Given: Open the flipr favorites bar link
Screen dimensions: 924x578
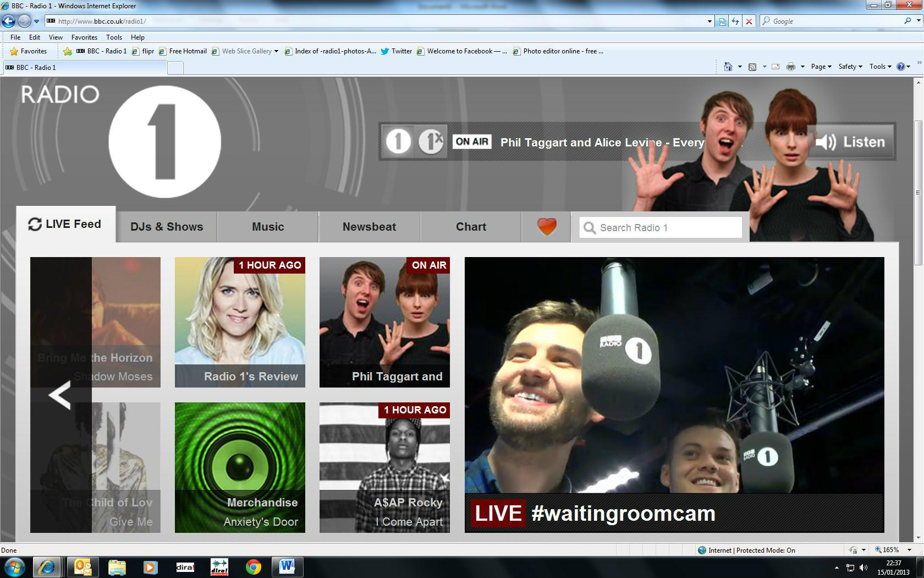Looking at the screenshot, I should 143,51.
